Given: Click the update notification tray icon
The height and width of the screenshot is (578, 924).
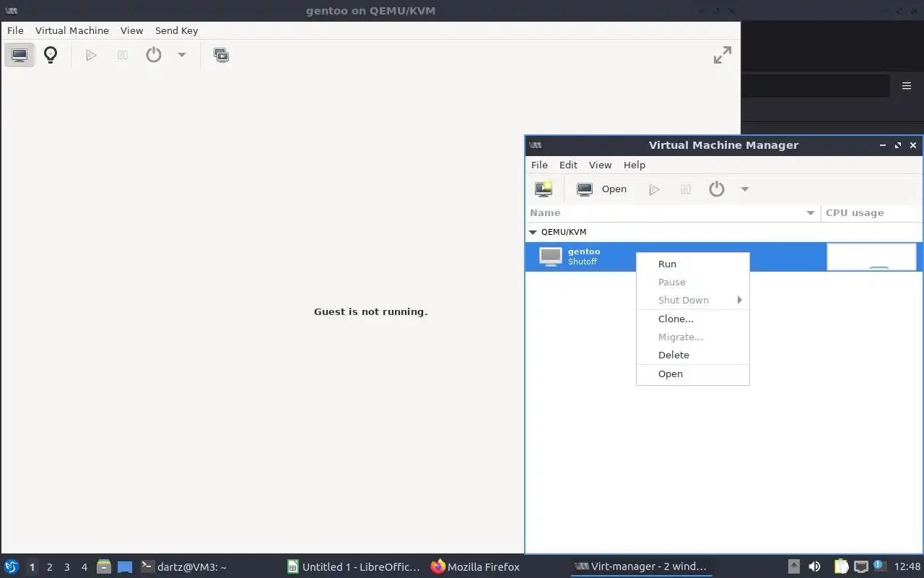Looking at the screenshot, I should pos(879,566).
